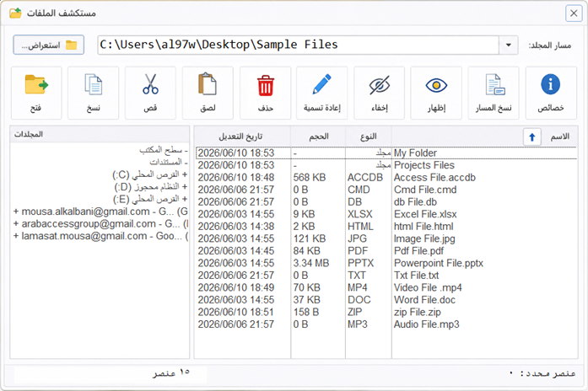Select Access File.accdb in list
The width and height of the screenshot is (588, 391).
point(386,178)
